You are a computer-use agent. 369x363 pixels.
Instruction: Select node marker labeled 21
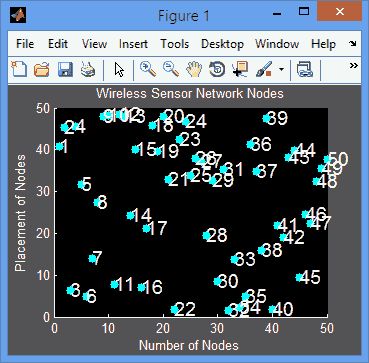pos(169,179)
